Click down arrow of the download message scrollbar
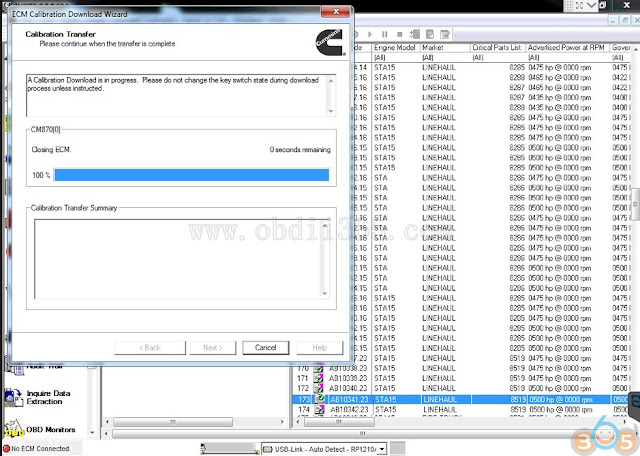640x456 pixels. coord(331,111)
